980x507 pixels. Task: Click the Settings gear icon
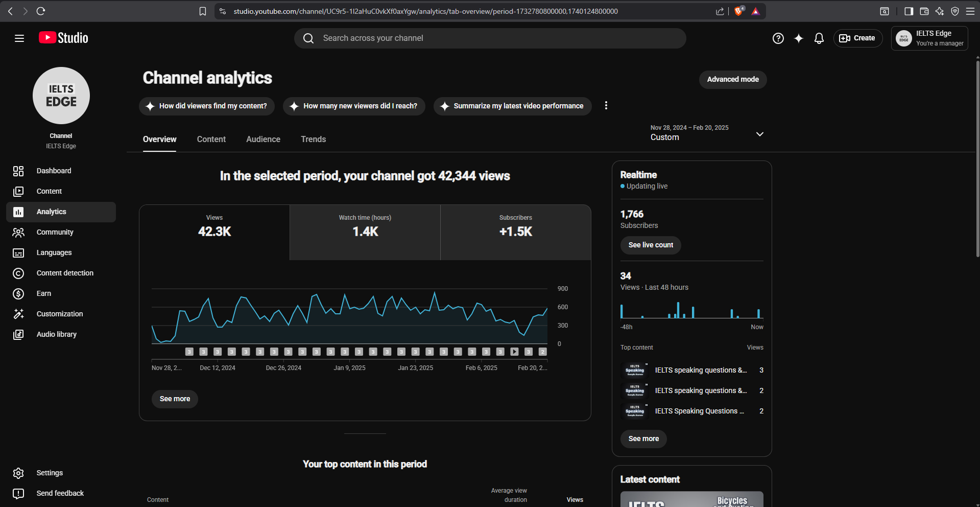point(18,473)
